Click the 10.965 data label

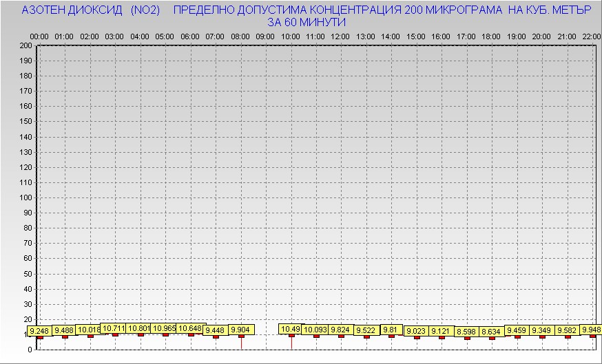pos(164,328)
